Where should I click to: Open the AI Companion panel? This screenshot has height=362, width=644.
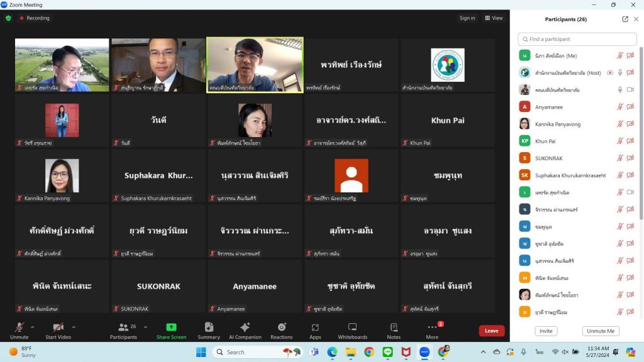click(245, 331)
